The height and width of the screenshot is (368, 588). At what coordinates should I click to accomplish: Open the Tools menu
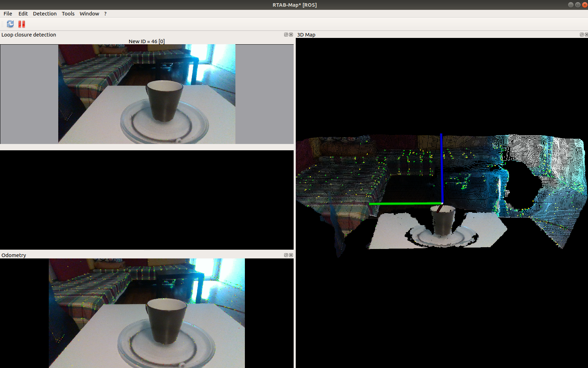click(x=68, y=14)
